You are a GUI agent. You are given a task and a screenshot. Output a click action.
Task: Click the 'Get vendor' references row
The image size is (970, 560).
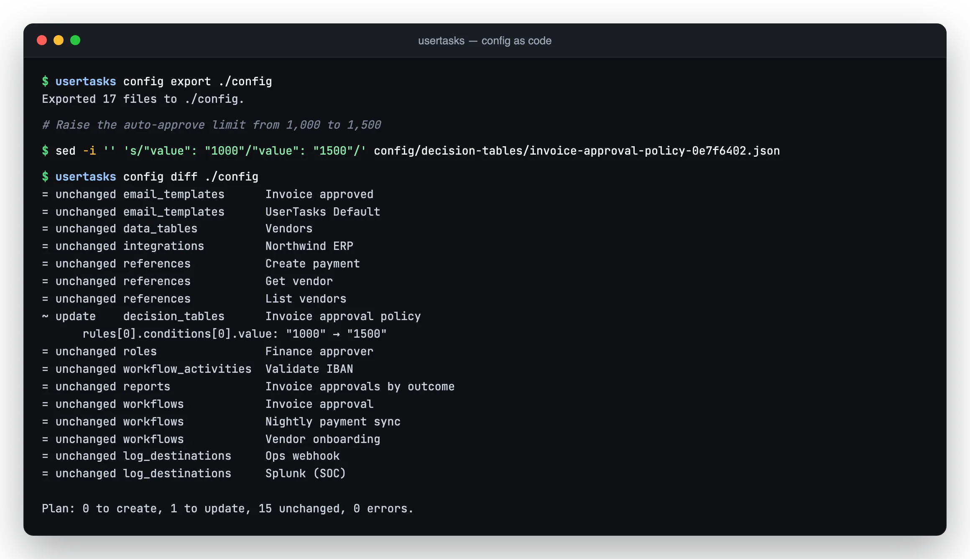click(187, 281)
